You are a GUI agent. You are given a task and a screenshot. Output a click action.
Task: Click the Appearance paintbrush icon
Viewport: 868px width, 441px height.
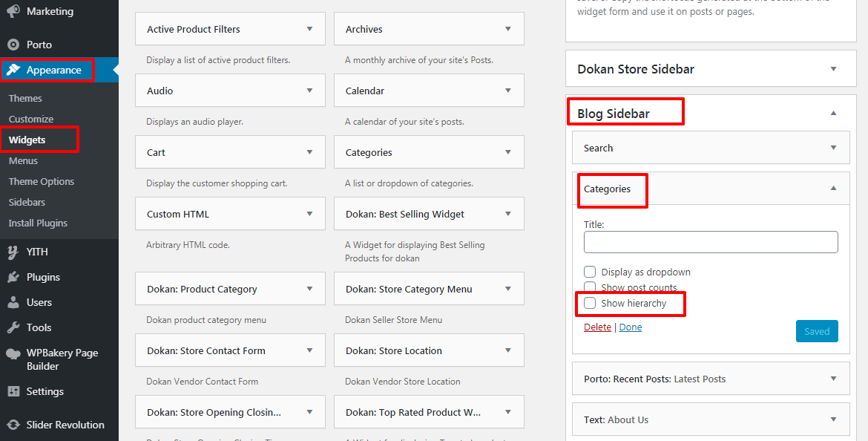coord(13,70)
